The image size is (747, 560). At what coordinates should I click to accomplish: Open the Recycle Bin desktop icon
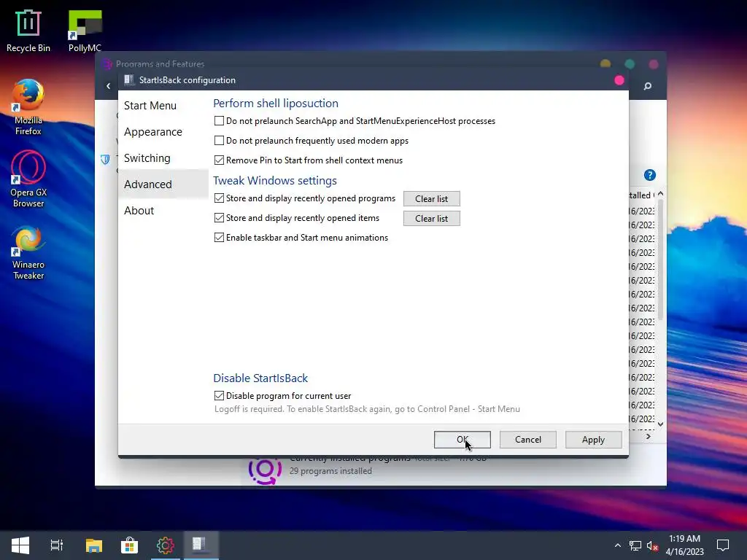28,31
